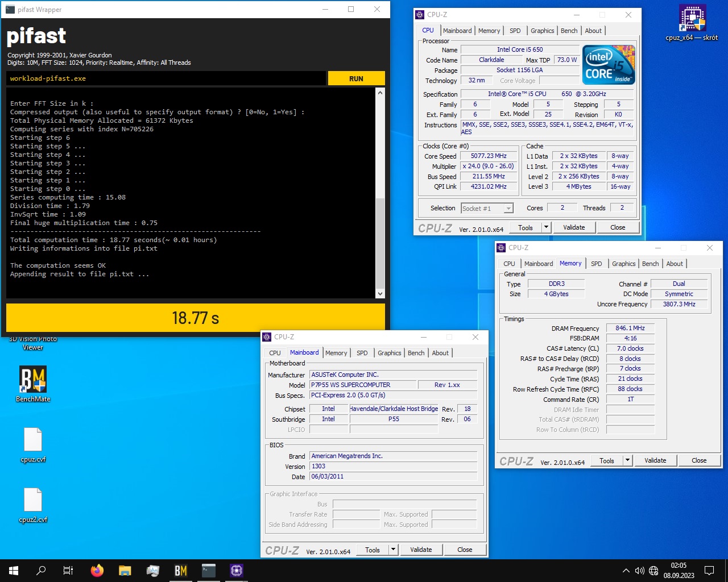Open Bench tab in Memory CPU-Z window
This screenshot has height=582, width=728.
(651, 264)
